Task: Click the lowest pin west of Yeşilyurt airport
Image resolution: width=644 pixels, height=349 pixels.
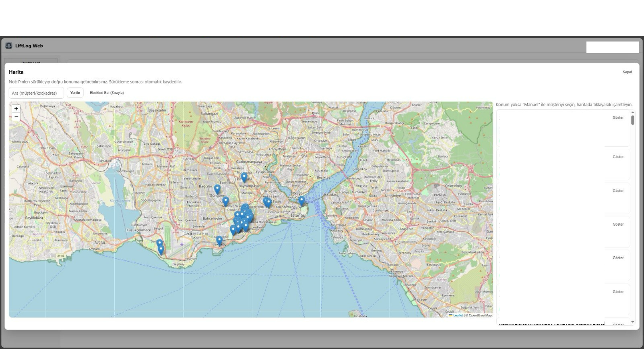Action: coord(161,250)
